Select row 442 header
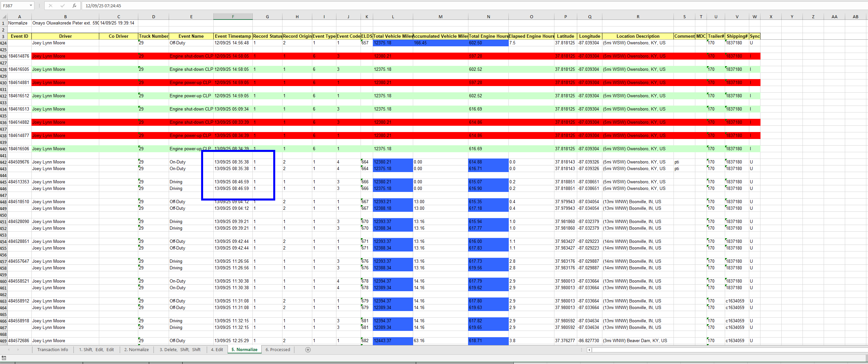The width and height of the screenshot is (868, 364). [x=3, y=162]
